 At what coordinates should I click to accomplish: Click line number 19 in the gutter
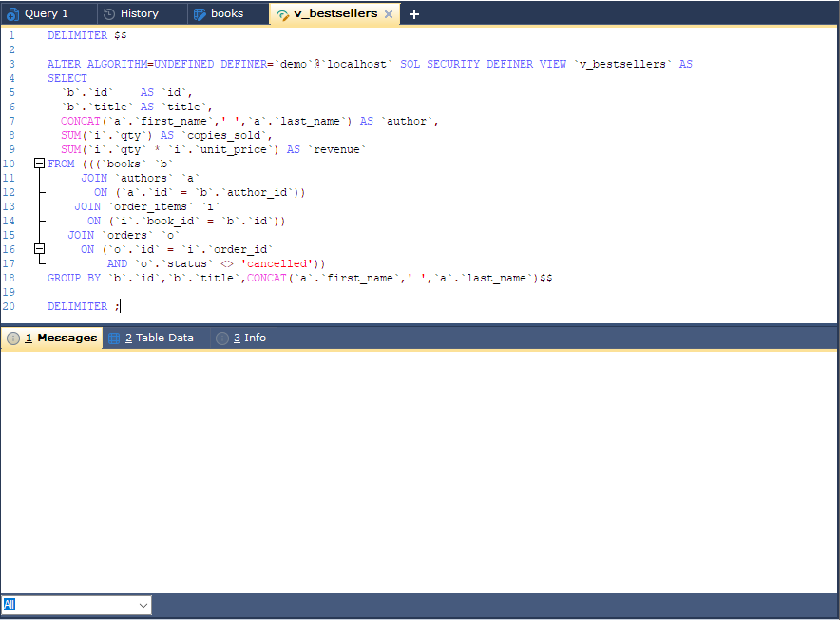coord(9,292)
